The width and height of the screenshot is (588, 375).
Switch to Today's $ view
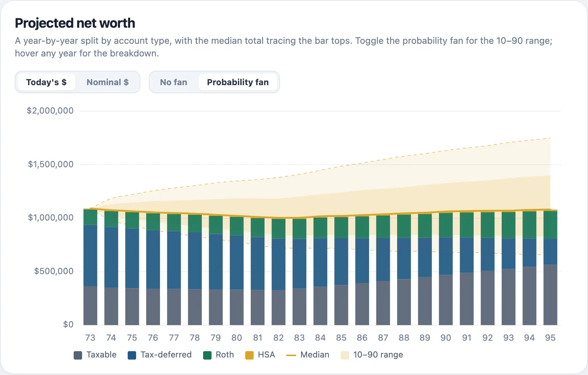(x=46, y=82)
